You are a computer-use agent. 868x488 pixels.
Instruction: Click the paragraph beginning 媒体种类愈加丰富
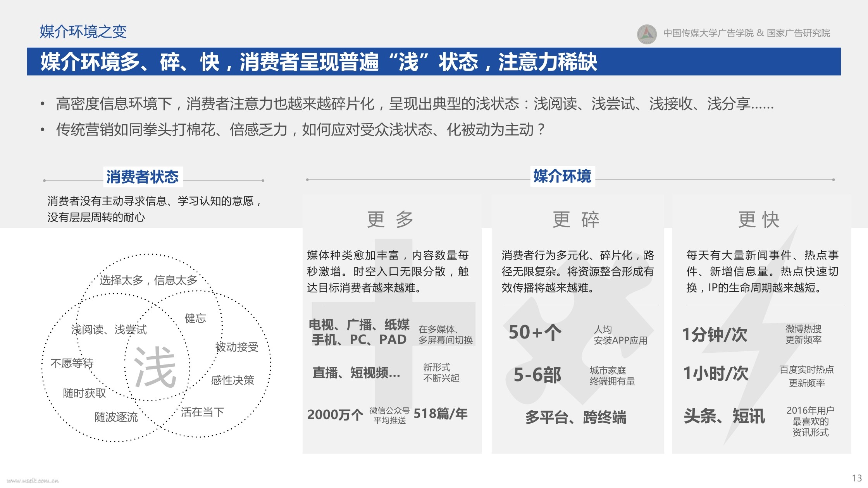(388, 271)
